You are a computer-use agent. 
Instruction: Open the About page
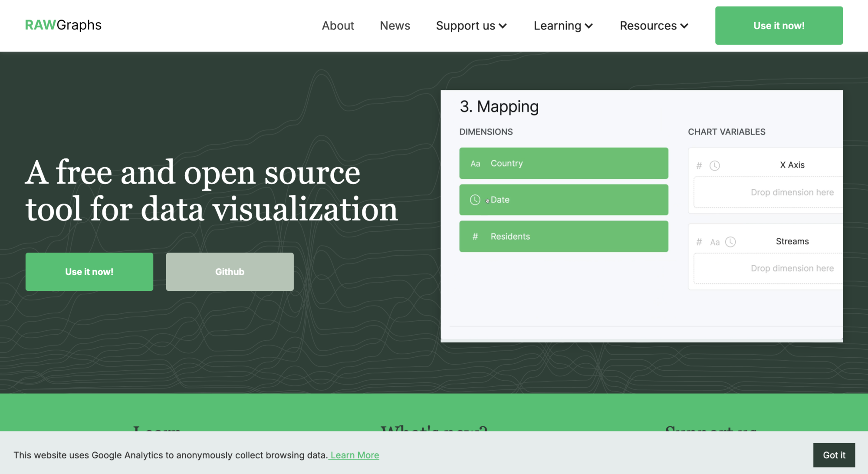[338, 26]
